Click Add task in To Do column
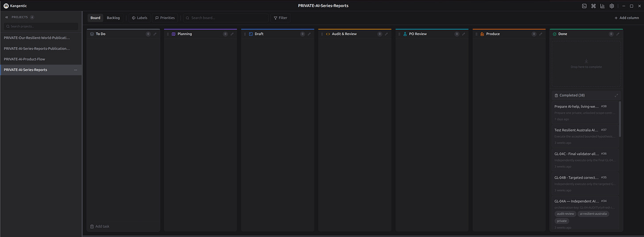 tap(100, 226)
